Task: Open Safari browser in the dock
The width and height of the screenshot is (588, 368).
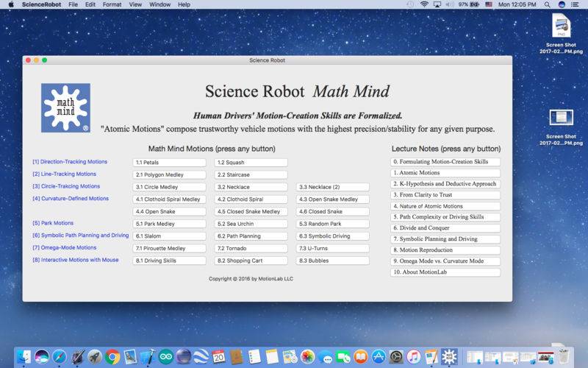Action: pos(60,357)
